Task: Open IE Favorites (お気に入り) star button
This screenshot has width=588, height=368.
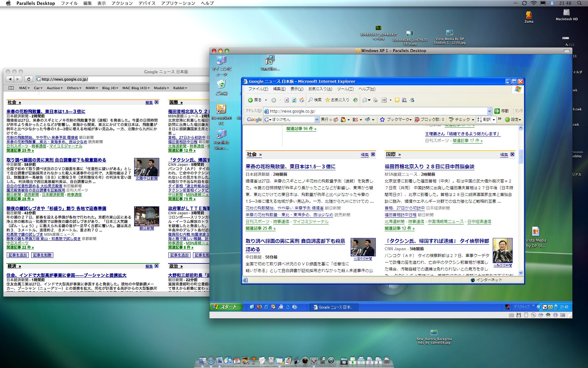Action: (x=337, y=100)
